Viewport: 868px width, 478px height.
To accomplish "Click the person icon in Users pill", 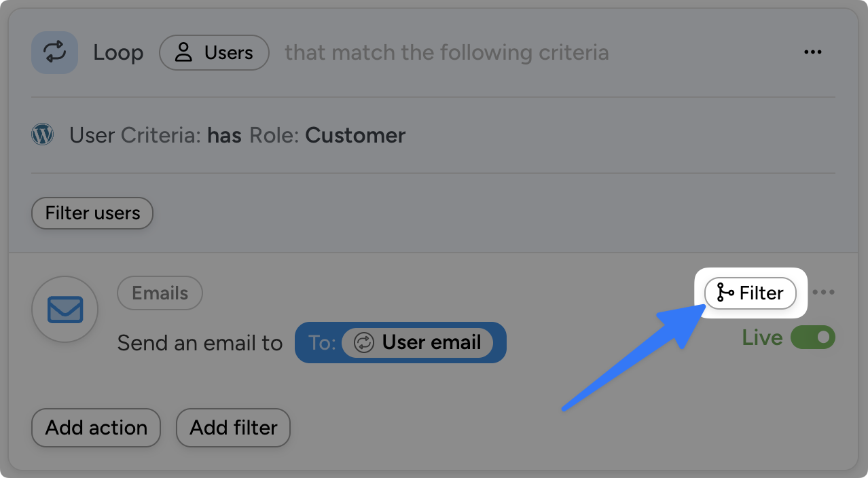I will [183, 53].
